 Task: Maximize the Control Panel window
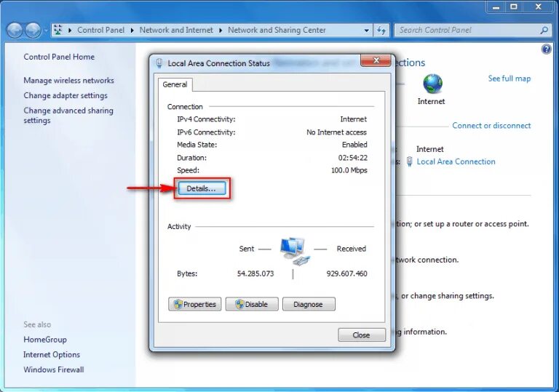point(514,7)
